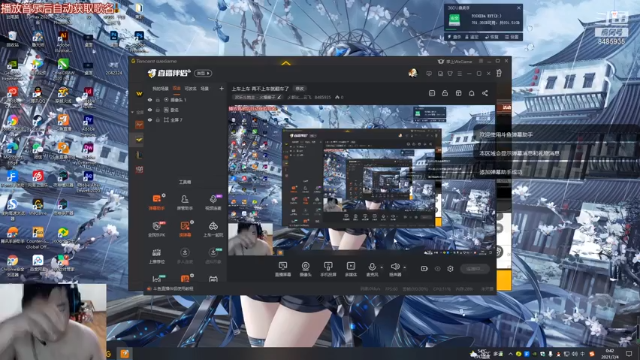Screen dimensions: 640x360
Task: Open the car-shaped play-together tool
Action: (x=213, y=229)
